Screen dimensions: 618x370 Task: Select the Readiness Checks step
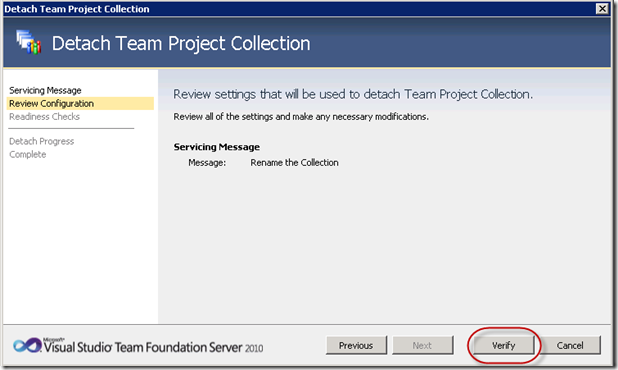coord(45,117)
